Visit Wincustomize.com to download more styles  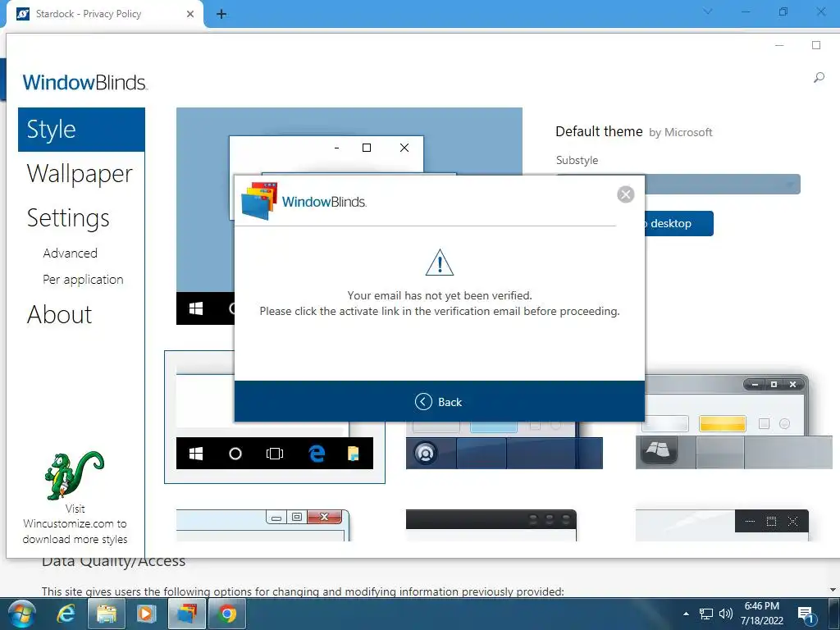[75, 524]
